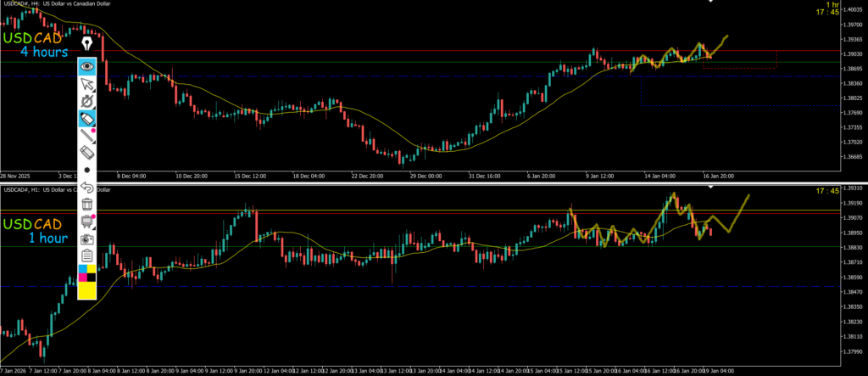868x376 pixels.
Task: Clear all ink with the trash icon
Action: tap(86, 204)
